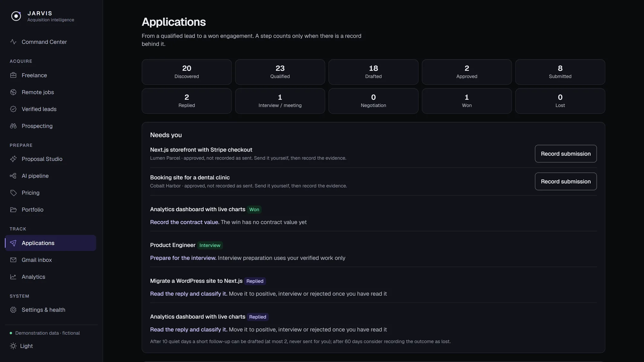Image resolution: width=644 pixels, height=362 pixels.
Task: Open Command Center pulse icon
Action: coord(13,42)
